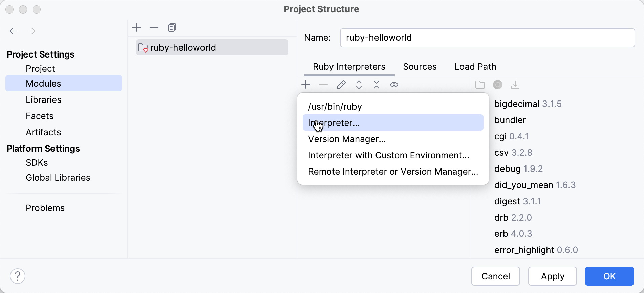
Task: Open the help question mark button
Action: coord(18,276)
